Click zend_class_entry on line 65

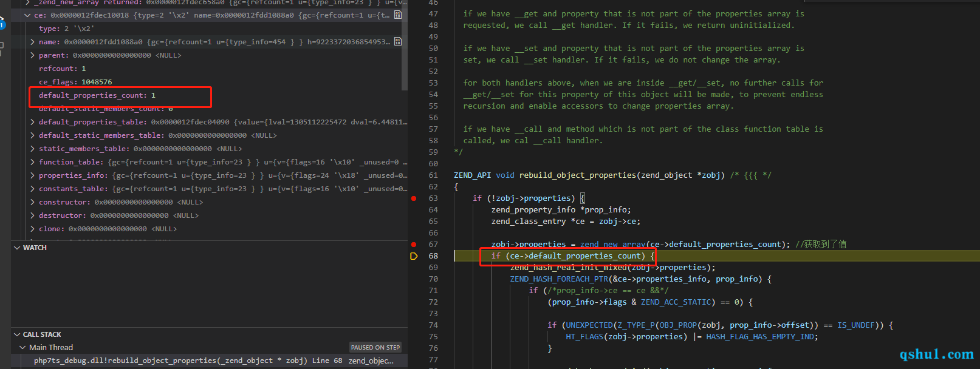529,222
